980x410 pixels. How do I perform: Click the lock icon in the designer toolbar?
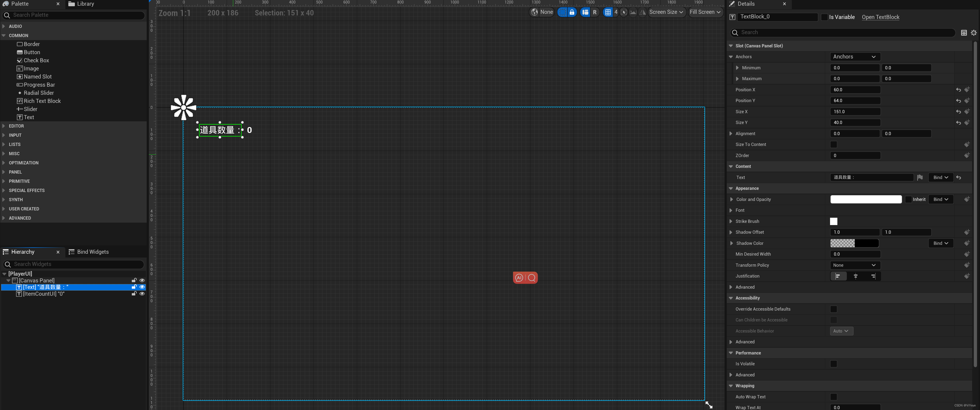pos(572,12)
